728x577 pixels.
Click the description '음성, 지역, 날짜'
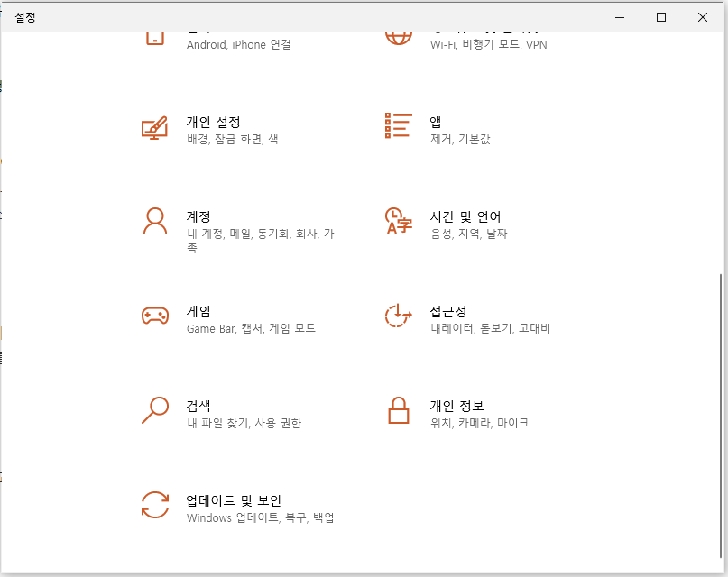point(468,234)
